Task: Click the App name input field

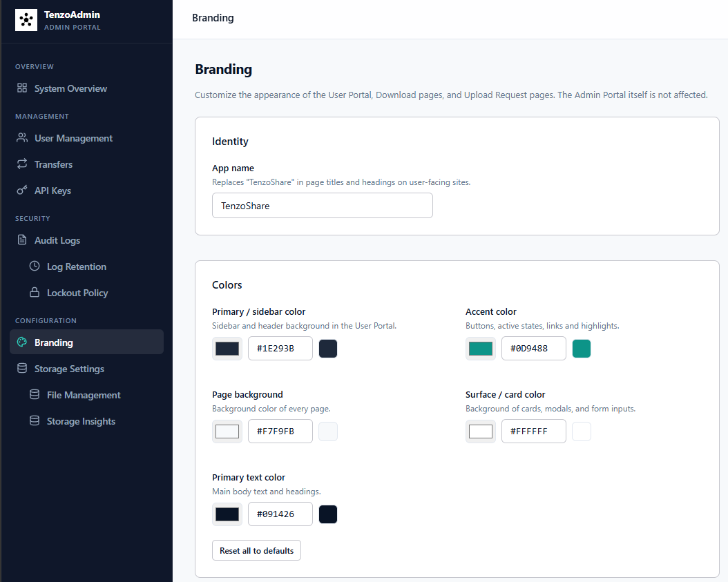Action: (x=323, y=206)
